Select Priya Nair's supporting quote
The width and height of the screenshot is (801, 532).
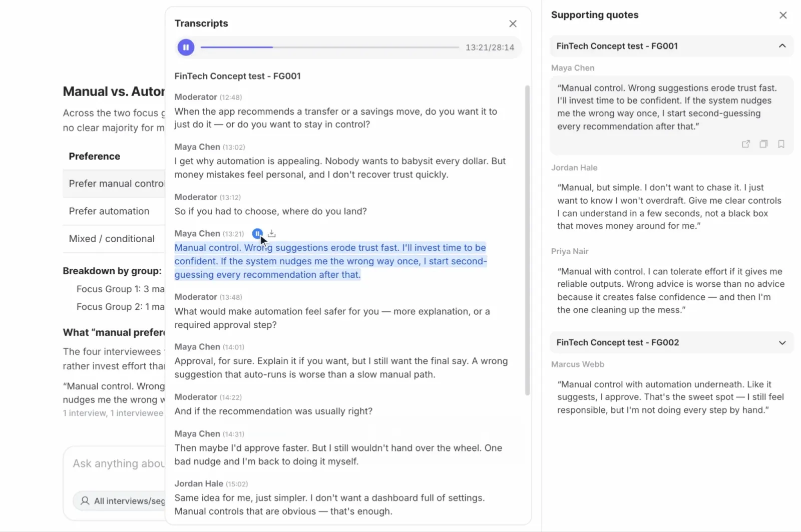pyautogui.click(x=671, y=291)
